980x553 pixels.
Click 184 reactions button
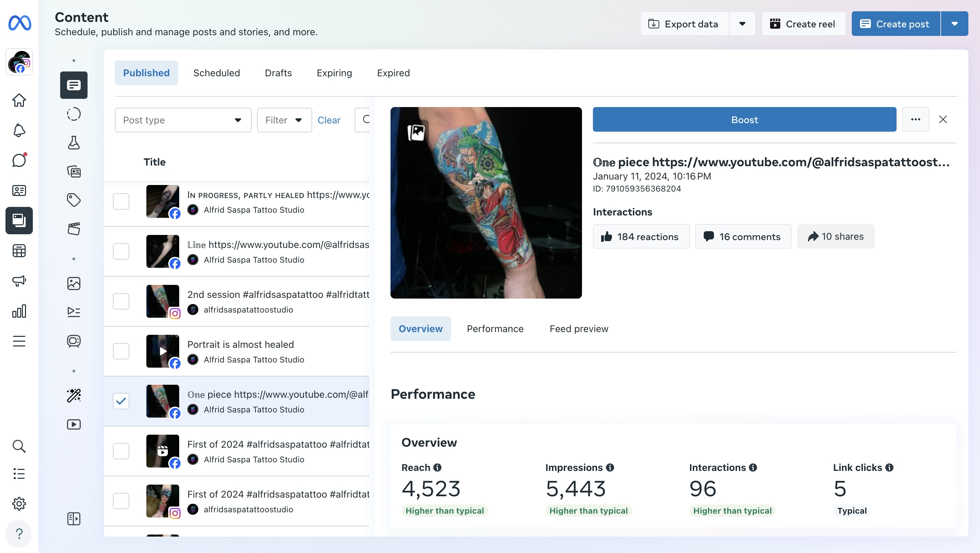coord(641,236)
